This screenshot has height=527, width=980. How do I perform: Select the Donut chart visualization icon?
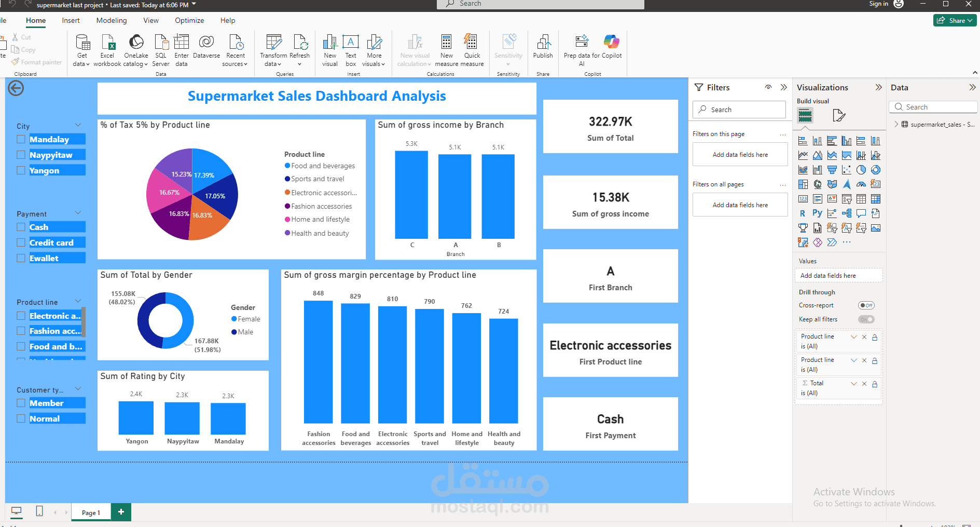[875, 170]
